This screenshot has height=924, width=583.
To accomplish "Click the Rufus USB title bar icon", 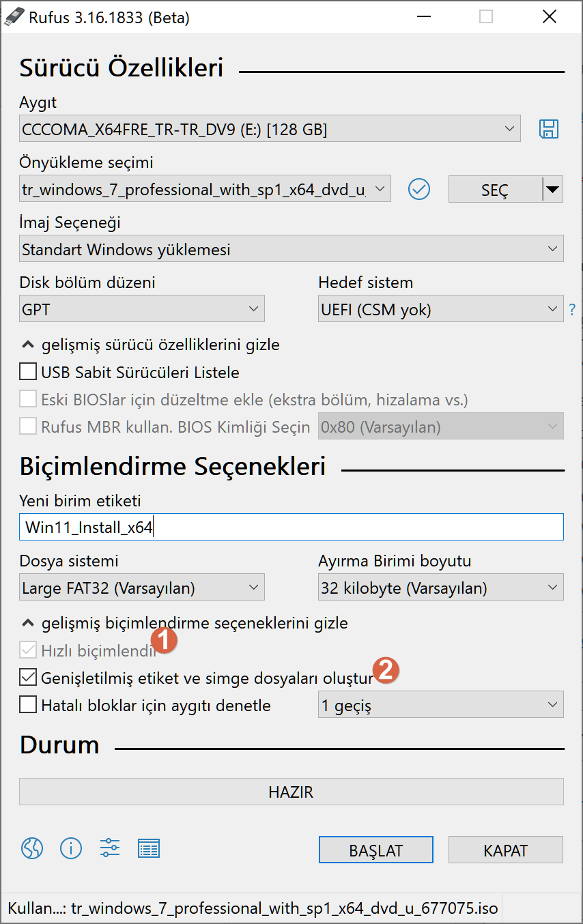I will [14, 16].
